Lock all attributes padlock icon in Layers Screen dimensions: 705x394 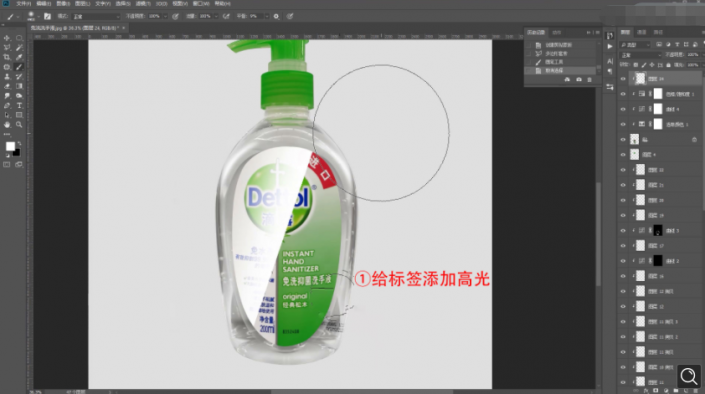pos(668,65)
